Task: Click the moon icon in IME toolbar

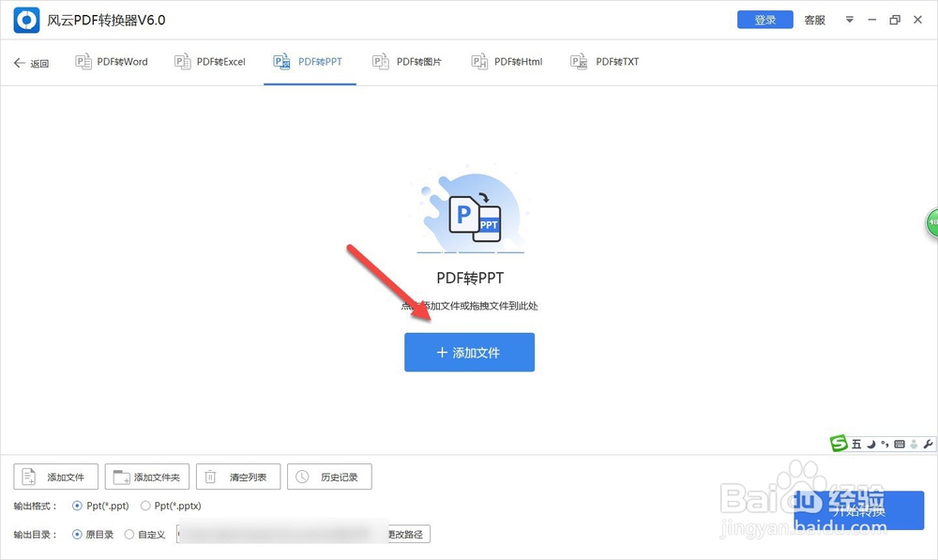Action: tap(871, 444)
